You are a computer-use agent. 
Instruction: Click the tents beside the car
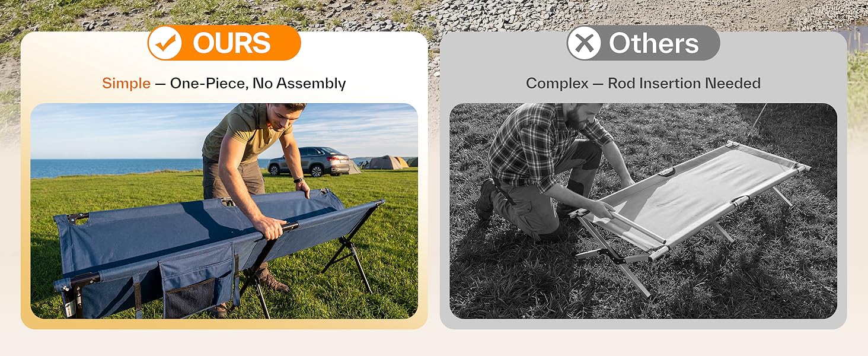(x=385, y=163)
